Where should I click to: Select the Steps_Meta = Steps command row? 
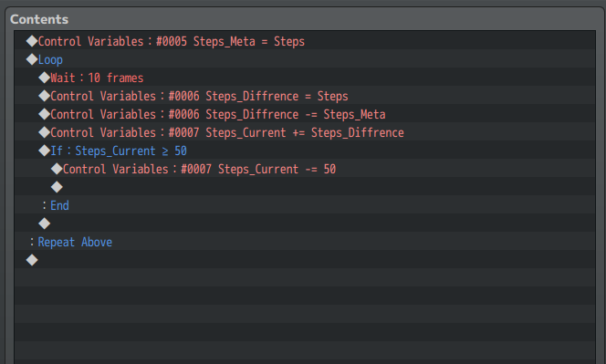(x=305, y=41)
